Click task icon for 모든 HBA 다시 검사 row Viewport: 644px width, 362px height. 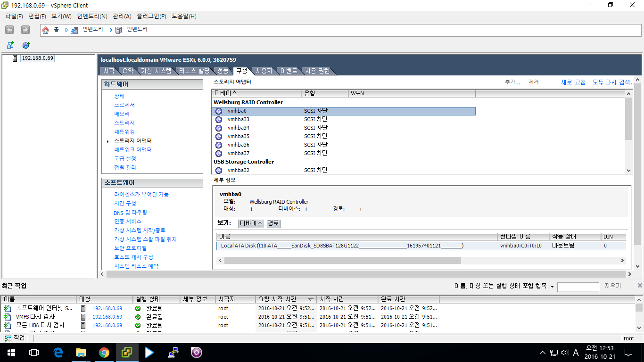[7, 325]
